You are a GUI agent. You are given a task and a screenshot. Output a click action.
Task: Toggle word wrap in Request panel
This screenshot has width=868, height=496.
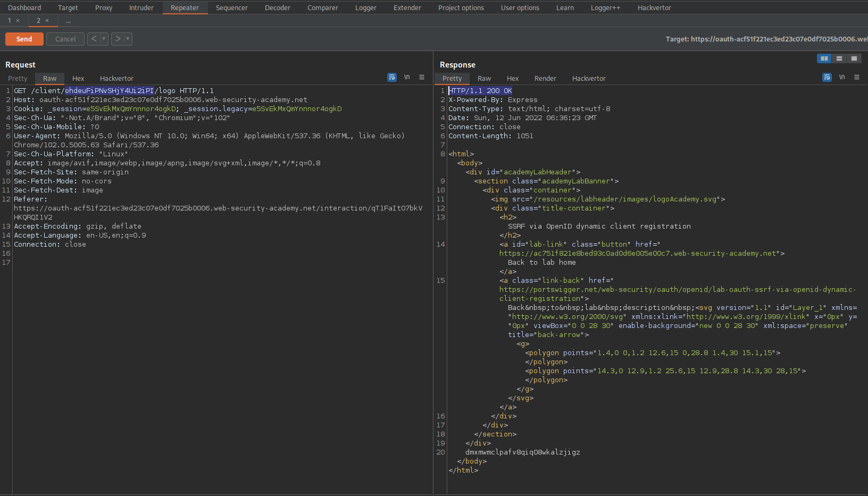(392, 77)
